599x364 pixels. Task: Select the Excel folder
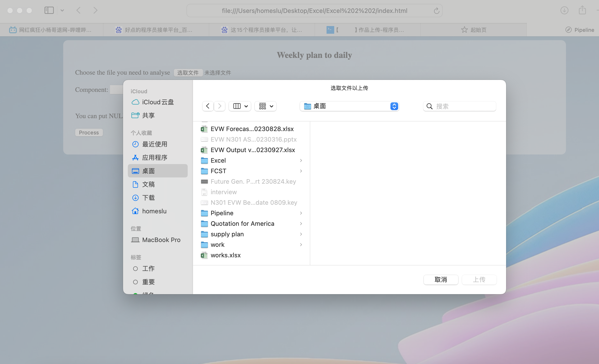[252, 160]
